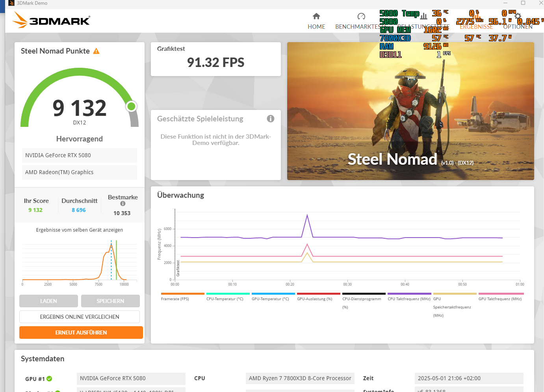Open the Optionen gear icon

coord(518,16)
